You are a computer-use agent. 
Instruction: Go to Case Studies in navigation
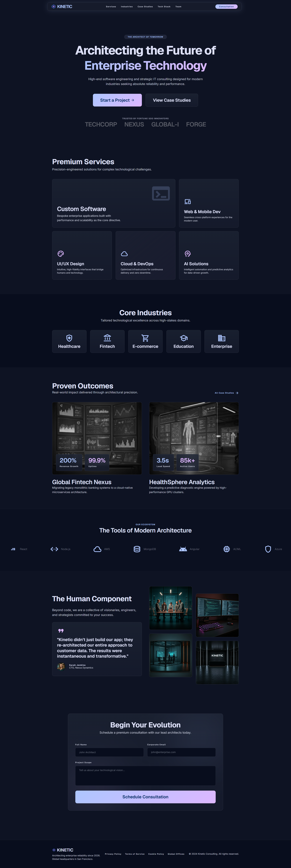coord(145,6)
